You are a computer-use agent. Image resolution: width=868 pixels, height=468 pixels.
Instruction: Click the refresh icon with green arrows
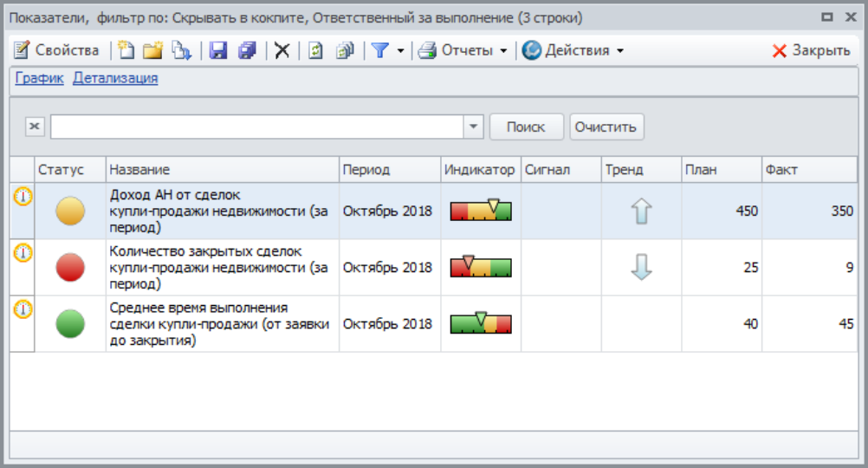point(316,50)
